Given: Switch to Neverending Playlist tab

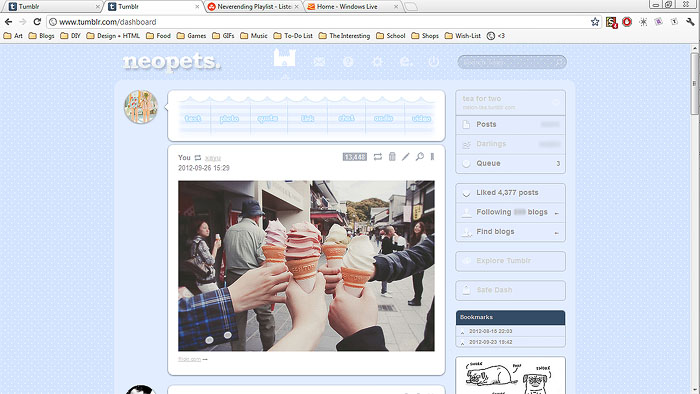Looking at the screenshot, I should coord(253,6).
